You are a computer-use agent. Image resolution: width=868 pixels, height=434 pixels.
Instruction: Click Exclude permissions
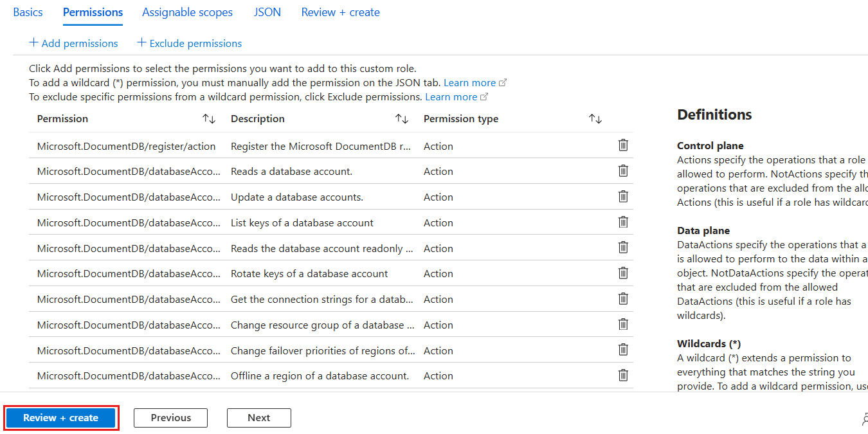click(x=189, y=42)
